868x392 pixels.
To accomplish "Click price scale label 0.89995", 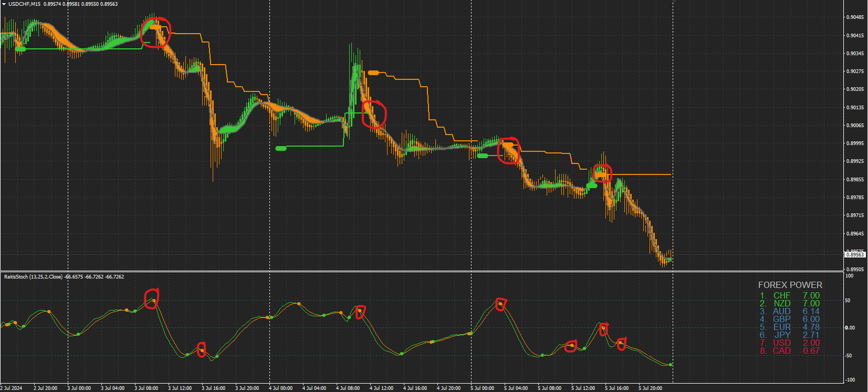I will point(855,143).
